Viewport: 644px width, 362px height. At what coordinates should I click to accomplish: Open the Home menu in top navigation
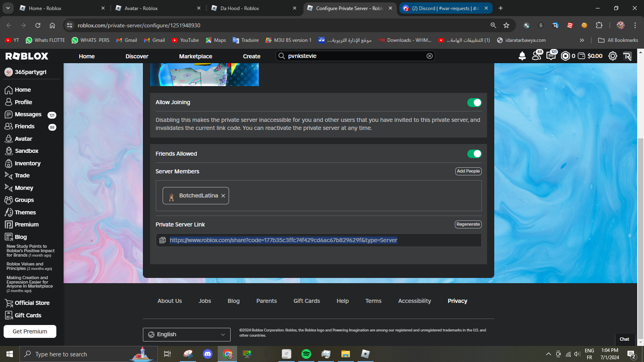[87, 56]
